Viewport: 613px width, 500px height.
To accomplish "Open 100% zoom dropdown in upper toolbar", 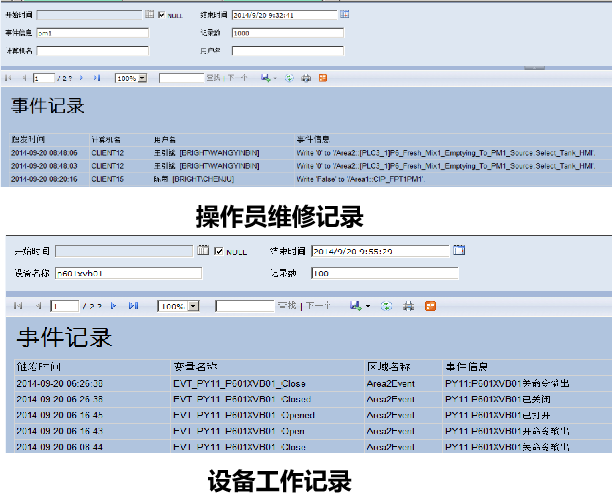I will point(142,77).
